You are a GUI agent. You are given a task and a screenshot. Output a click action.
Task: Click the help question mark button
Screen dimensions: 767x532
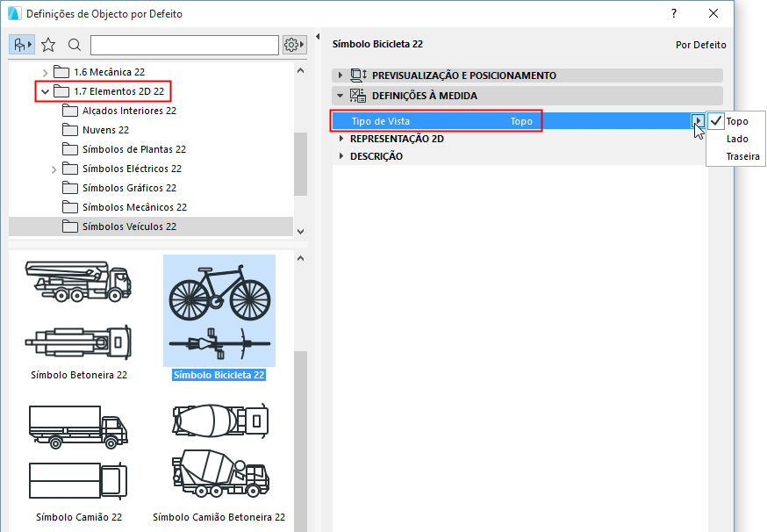(x=674, y=13)
